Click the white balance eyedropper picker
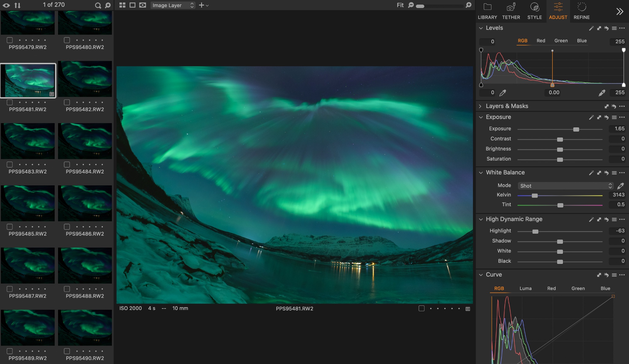 [620, 186]
